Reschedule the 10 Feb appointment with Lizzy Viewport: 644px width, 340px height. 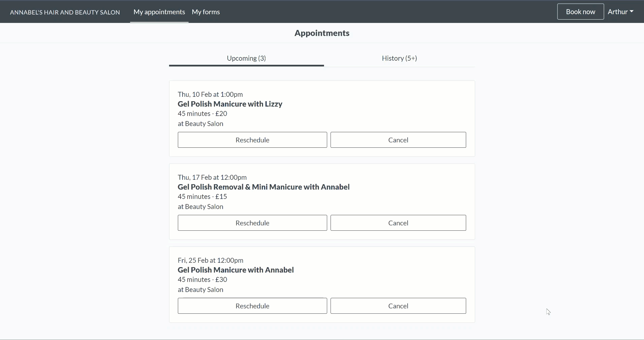pyautogui.click(x=252, y=140)
